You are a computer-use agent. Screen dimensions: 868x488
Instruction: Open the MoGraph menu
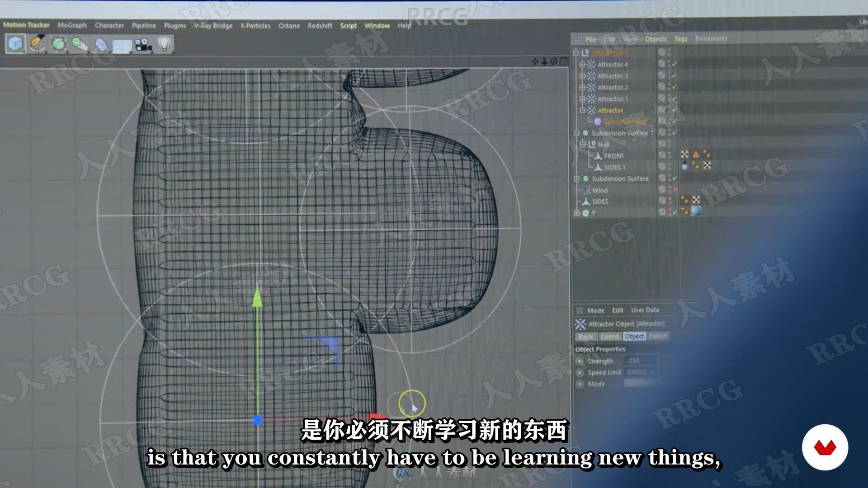pyautogui.click(x=72, y=25)
